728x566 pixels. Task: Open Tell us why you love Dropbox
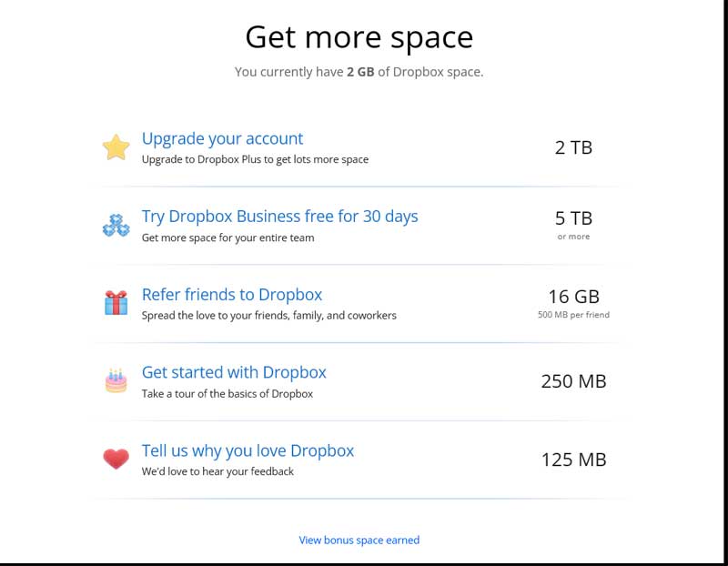(x=248, y=450)
